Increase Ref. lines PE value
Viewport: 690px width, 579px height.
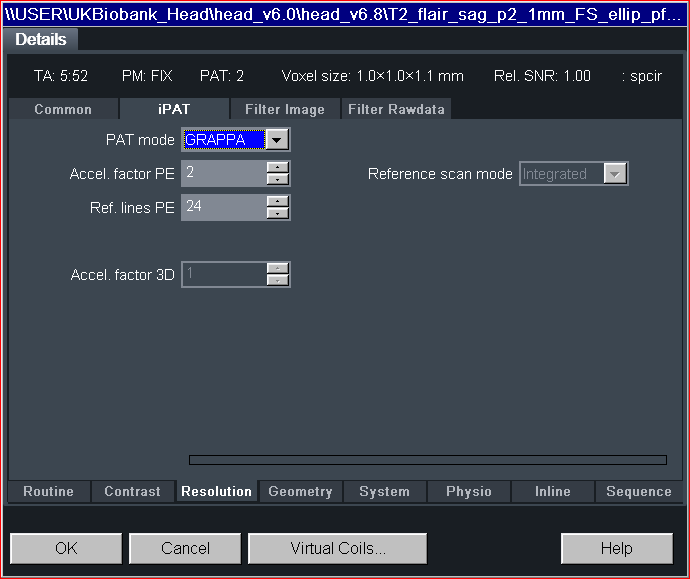coord(278,201)
